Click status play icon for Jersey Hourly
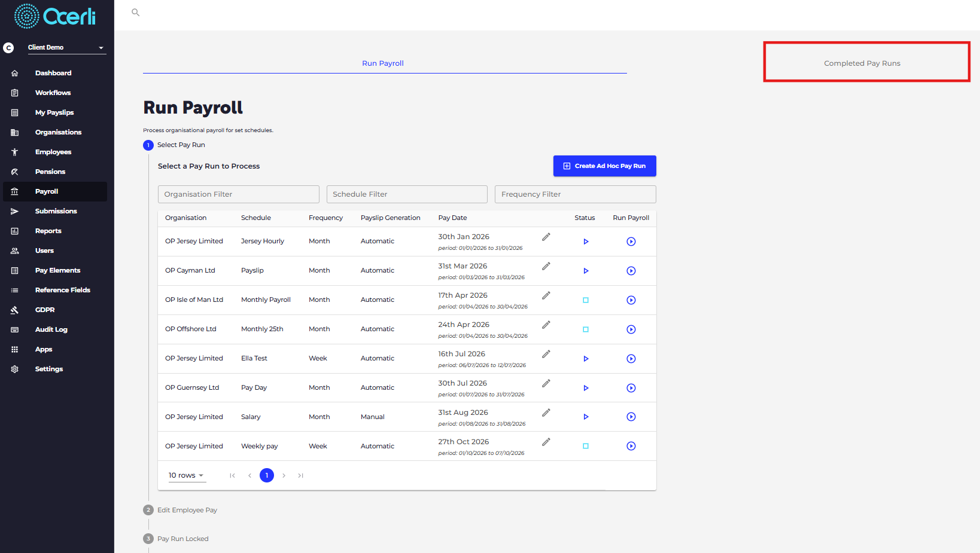The image size is (980, 553). tap(586, 242)
